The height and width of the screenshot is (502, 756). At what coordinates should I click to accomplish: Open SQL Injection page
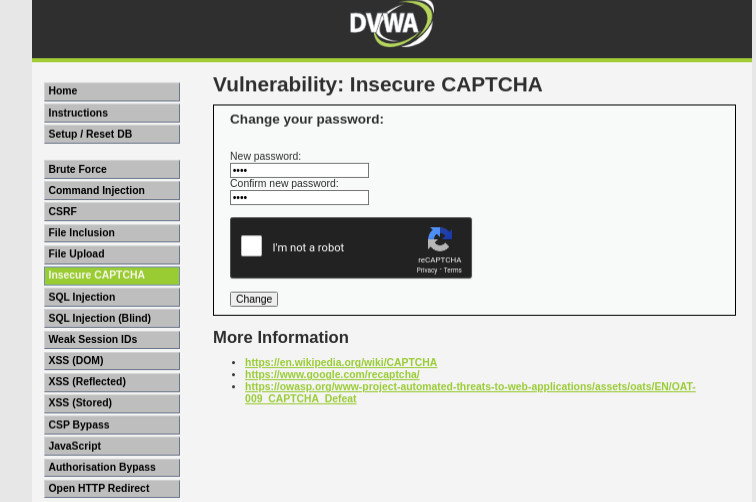[112, 297]
